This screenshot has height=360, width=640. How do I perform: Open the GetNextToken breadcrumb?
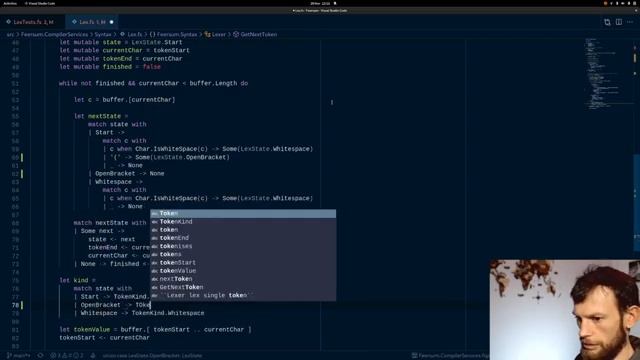pos(255,34)
